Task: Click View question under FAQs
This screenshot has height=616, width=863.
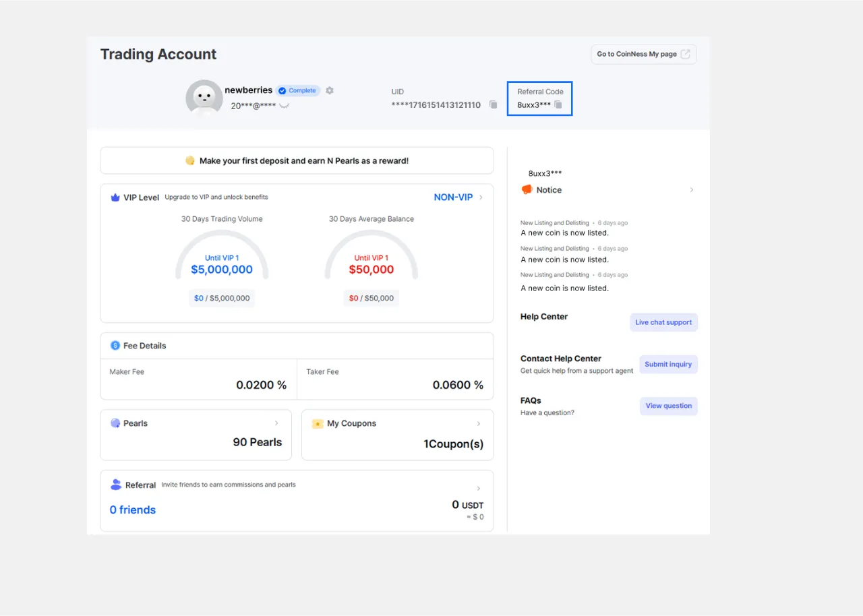Action: (x=668, y=406)
